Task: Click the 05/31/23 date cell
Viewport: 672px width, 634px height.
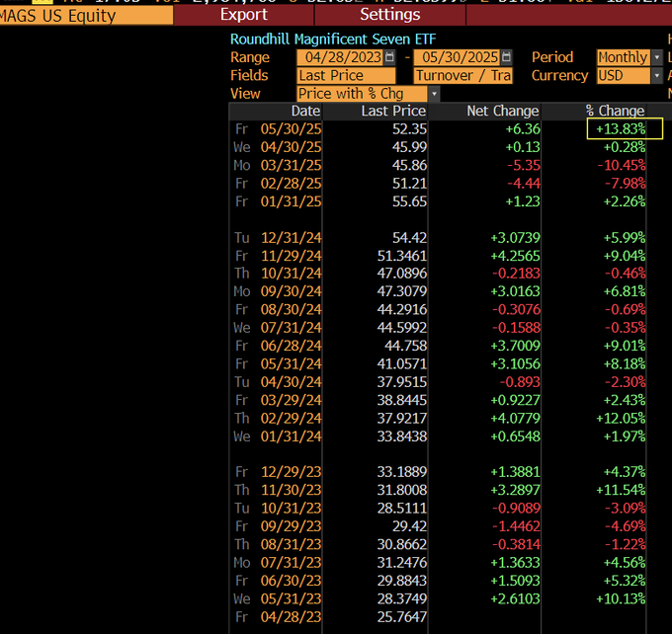Action: pos(291,598)
